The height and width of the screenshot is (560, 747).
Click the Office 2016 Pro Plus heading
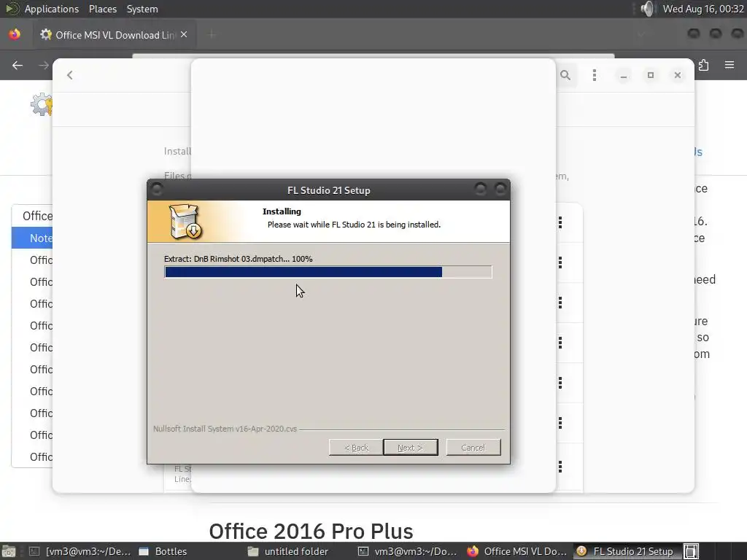pos(311,531)
